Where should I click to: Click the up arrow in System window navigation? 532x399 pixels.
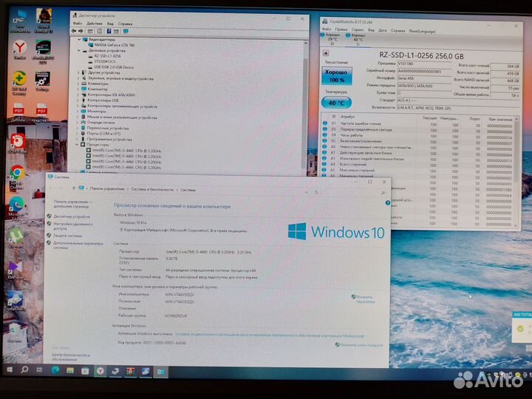click(74, 188)
